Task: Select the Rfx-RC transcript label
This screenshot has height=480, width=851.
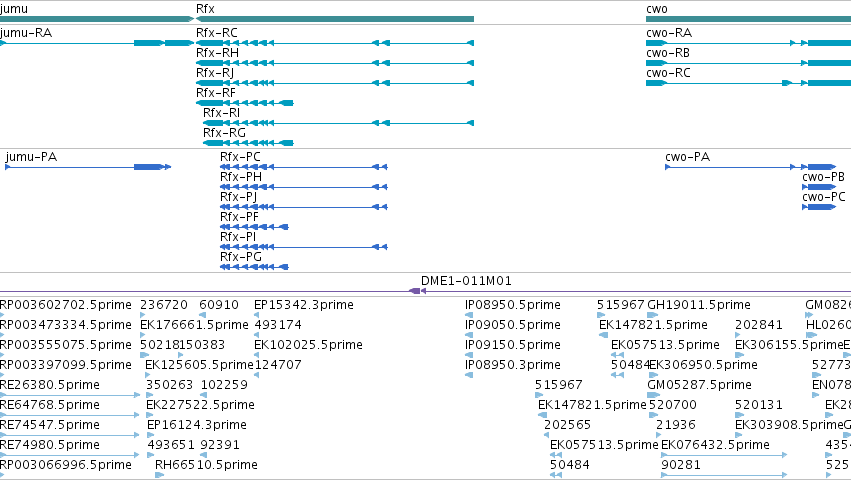Action: [217, 33]
